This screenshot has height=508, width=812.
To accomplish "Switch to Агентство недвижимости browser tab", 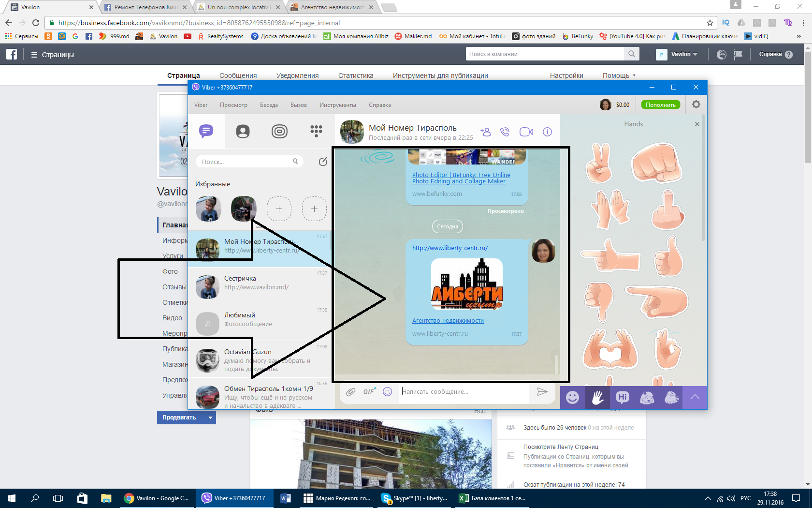I will pos(332,7).
